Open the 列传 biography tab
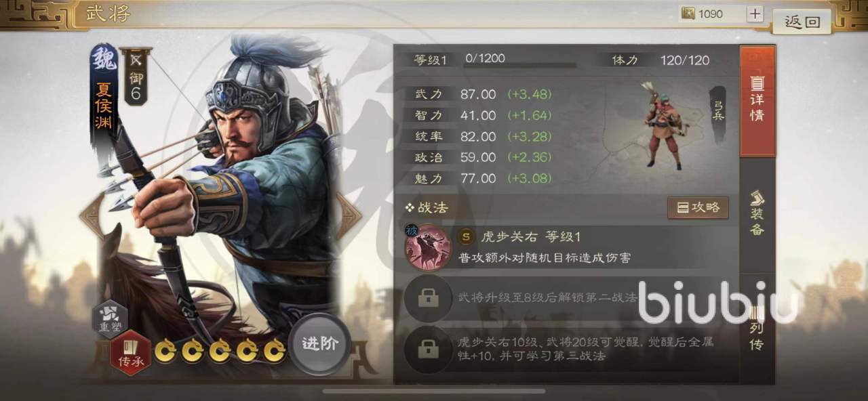Image resolution: width=868 pixels, height=401 pixels. point(757,329)
